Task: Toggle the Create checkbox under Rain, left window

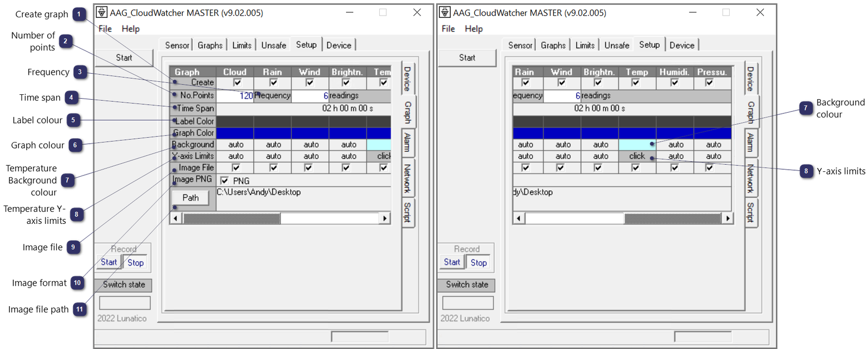Action: click(273, 82)
